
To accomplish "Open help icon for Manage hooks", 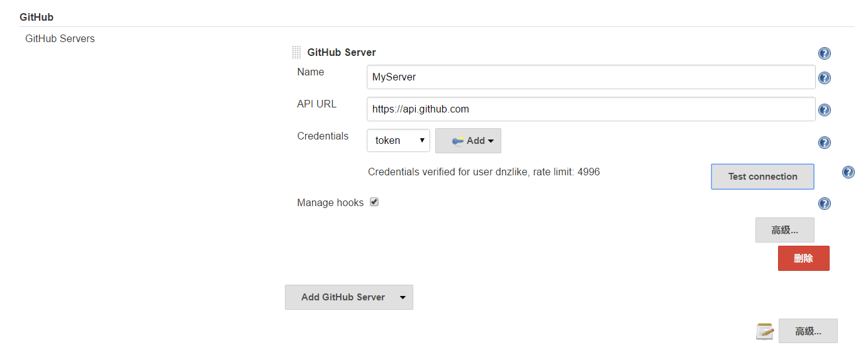I will (825, 204).
